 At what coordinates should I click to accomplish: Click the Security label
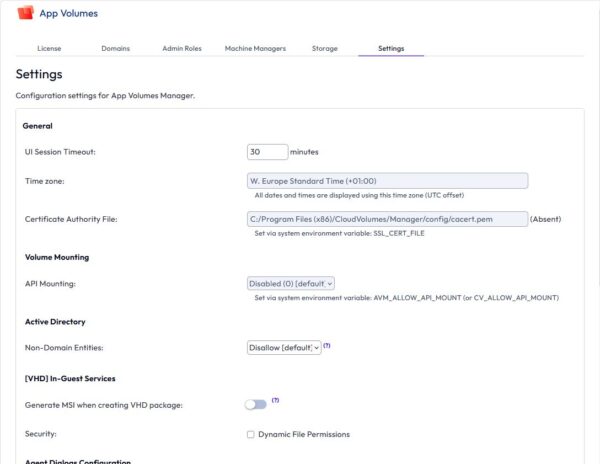(x=41, y=434)
